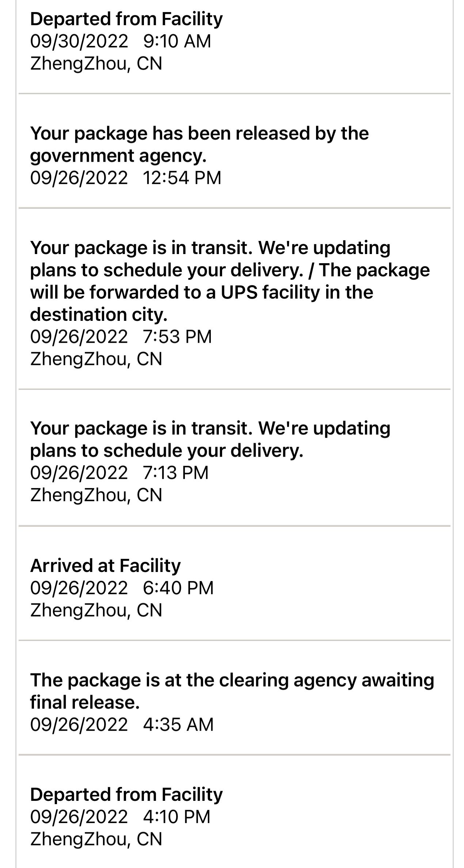Select the 09/26/2022 6:40 PM timestamp
464x868 pixels.
click(x=122, y=588)
